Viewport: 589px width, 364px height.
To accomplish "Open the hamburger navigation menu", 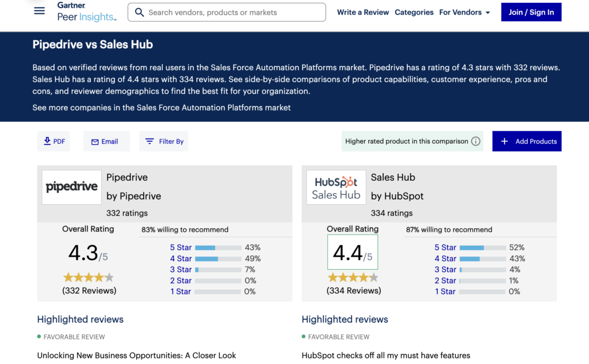I will pos(40,11).
